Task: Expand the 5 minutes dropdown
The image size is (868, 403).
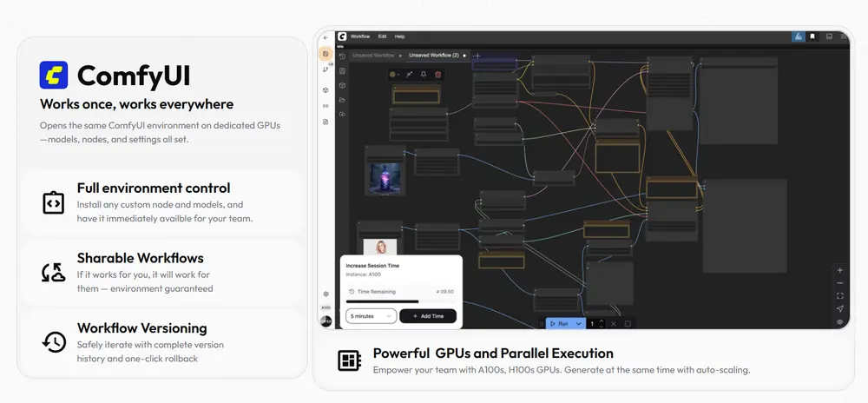Action: 371,316
